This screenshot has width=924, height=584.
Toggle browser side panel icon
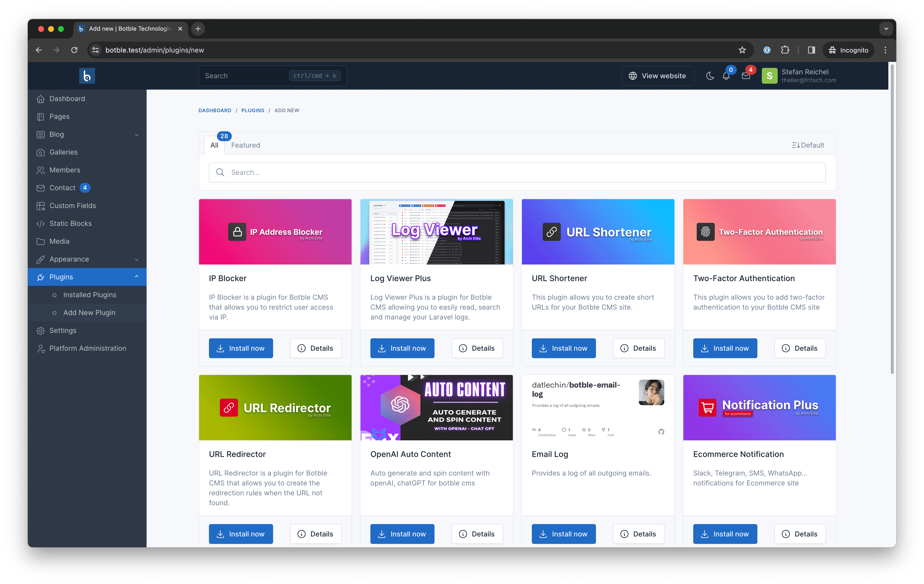(x=811, y=50)
